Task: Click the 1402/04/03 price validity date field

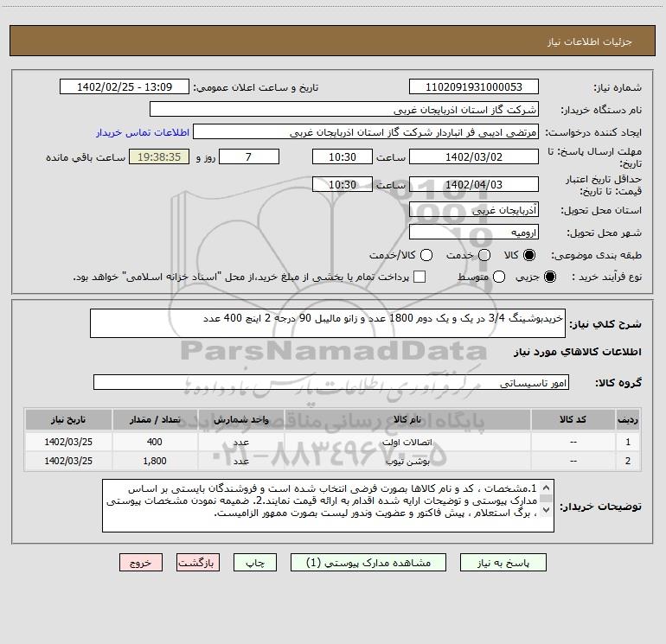Action: coord(474,184)
